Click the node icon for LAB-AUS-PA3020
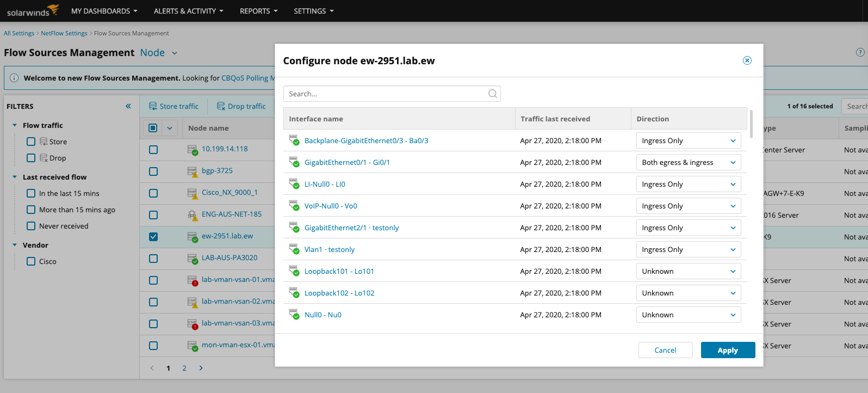The height and width of the screenshot is (393, 868). [193, 259]
